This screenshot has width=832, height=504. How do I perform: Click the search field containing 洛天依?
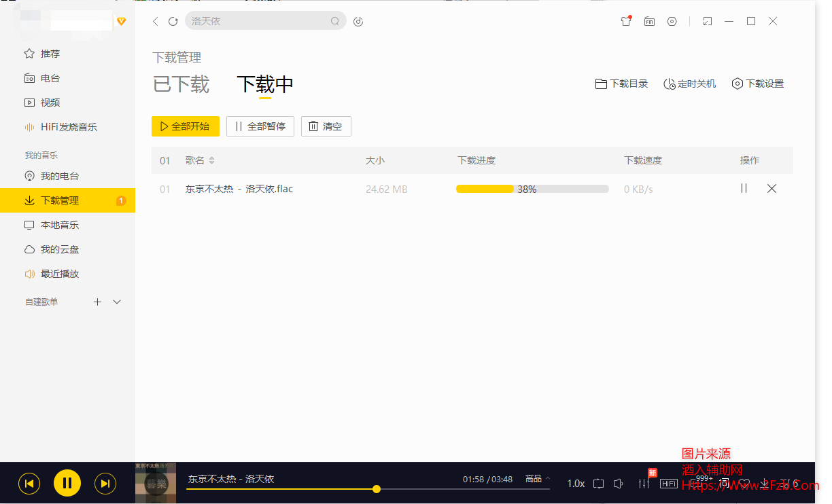266,21
